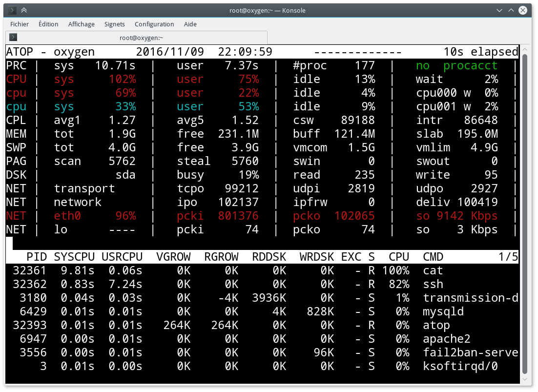538x392 pixels.
Task: Click the SWP free 3.9G value
Action: 245,147
